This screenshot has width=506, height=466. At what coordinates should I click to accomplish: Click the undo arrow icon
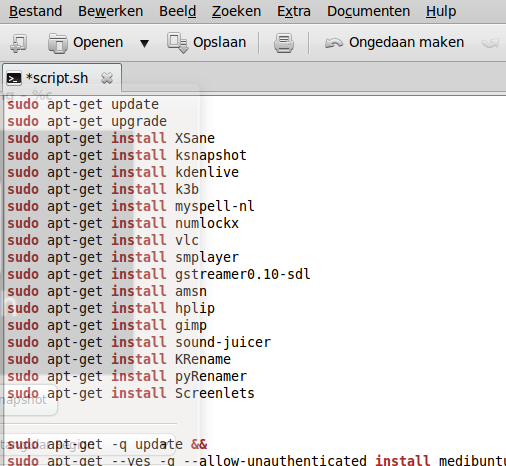[x=334, y=43]
